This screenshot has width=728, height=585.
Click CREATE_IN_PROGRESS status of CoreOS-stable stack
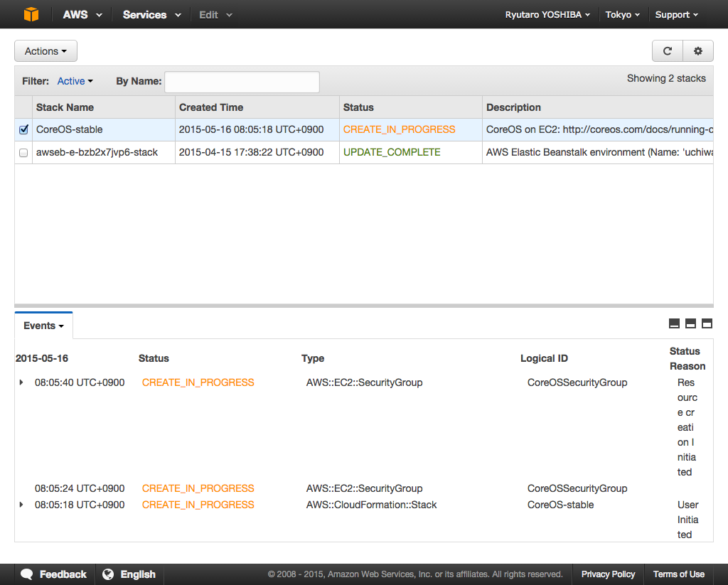[x=399, y=129]
